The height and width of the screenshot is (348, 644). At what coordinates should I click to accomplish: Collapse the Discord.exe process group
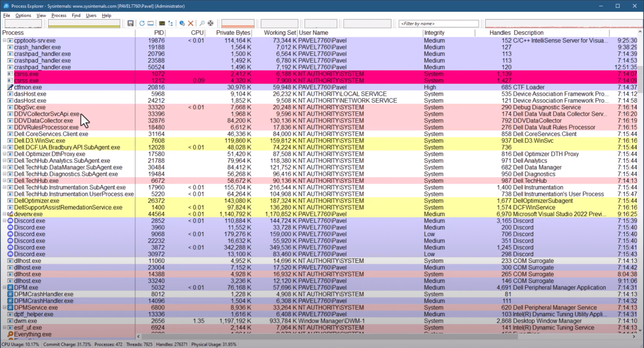tap(3, 221)
